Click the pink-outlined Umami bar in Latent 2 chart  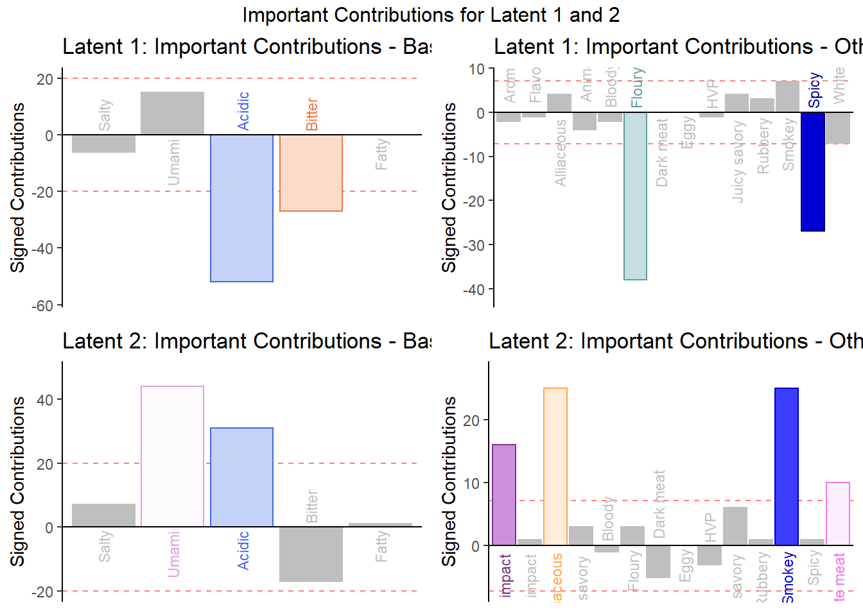click(172, 456)
